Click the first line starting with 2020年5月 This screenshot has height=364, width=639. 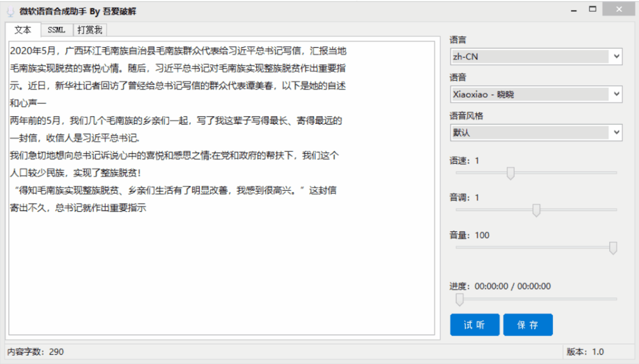tap(178, 50)
